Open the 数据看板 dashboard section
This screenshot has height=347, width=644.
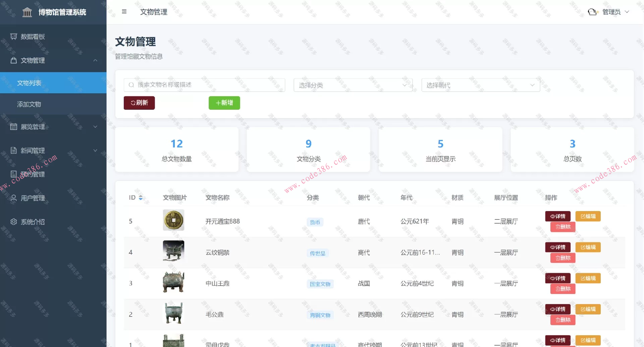(x=13, y=37)
